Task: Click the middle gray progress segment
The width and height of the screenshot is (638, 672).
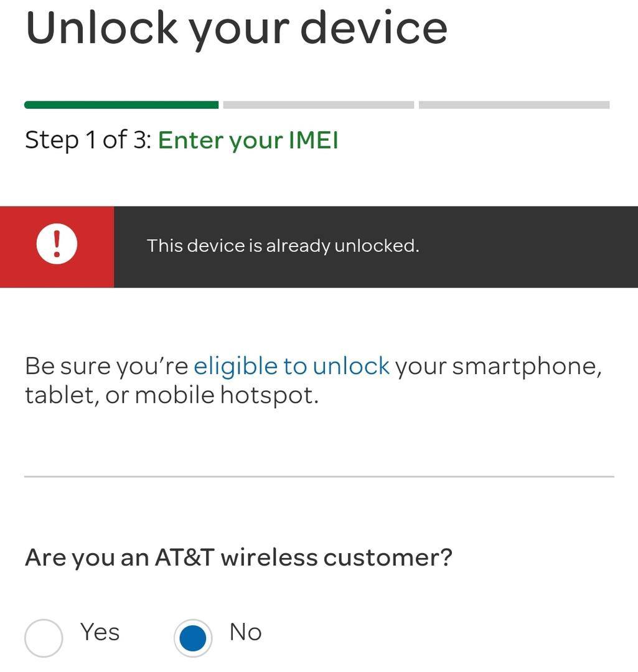Action: tap(319, 105)
